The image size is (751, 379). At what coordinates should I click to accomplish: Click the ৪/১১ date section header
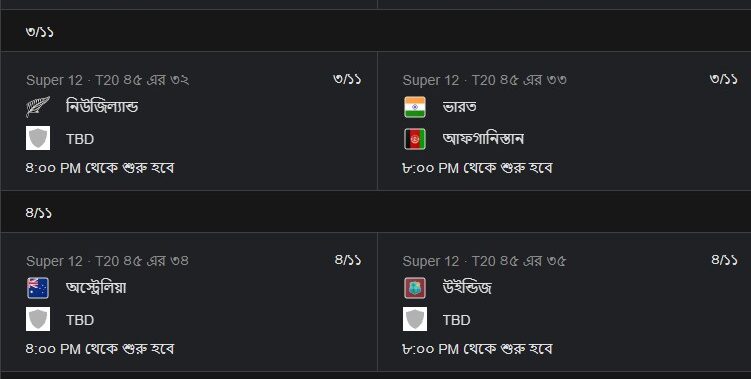tap(376, 212)
